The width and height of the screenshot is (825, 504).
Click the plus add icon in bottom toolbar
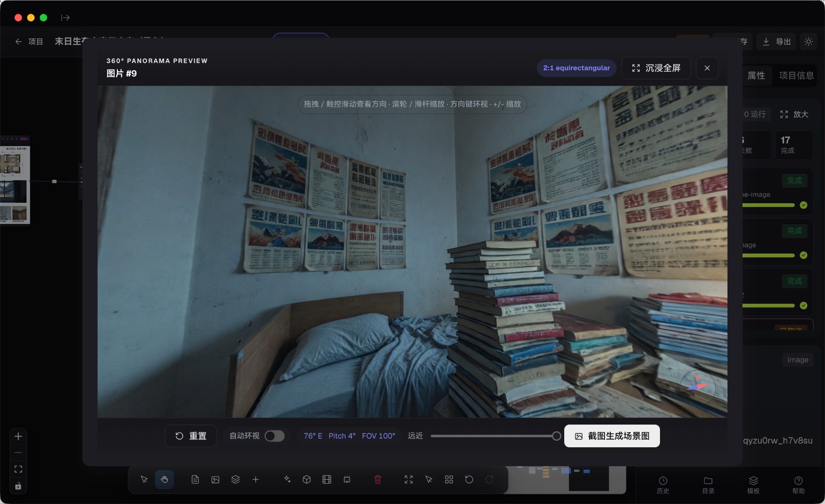tap(256, 480)
